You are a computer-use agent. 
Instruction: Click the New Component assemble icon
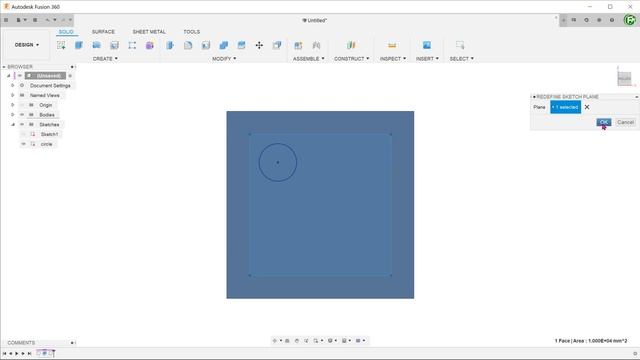tap(298, 45)
